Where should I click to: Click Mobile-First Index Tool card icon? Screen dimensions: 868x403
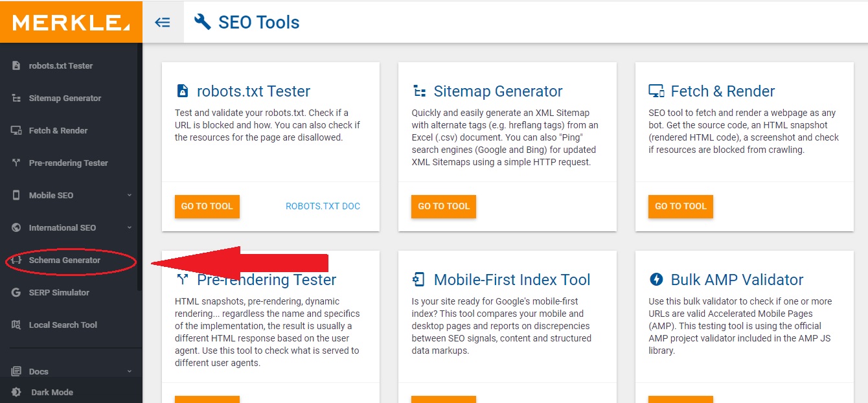(419, 279)
